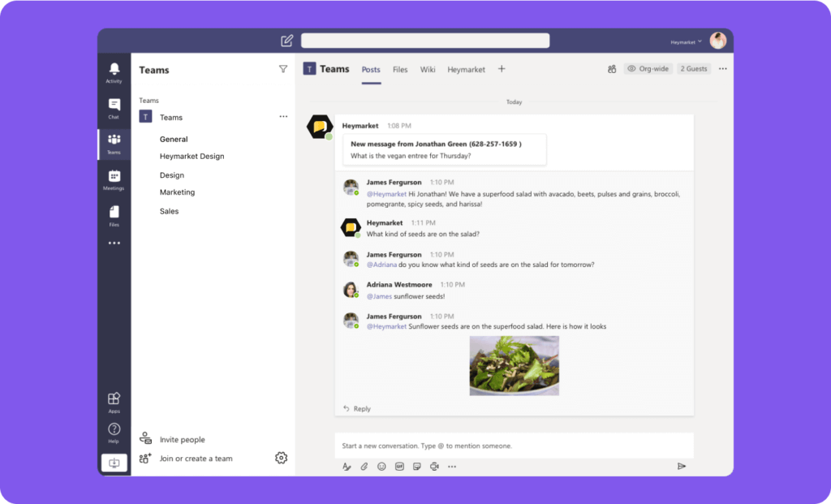
Task: Click the new chat compose icon
Action: click(x=286, y=41)
